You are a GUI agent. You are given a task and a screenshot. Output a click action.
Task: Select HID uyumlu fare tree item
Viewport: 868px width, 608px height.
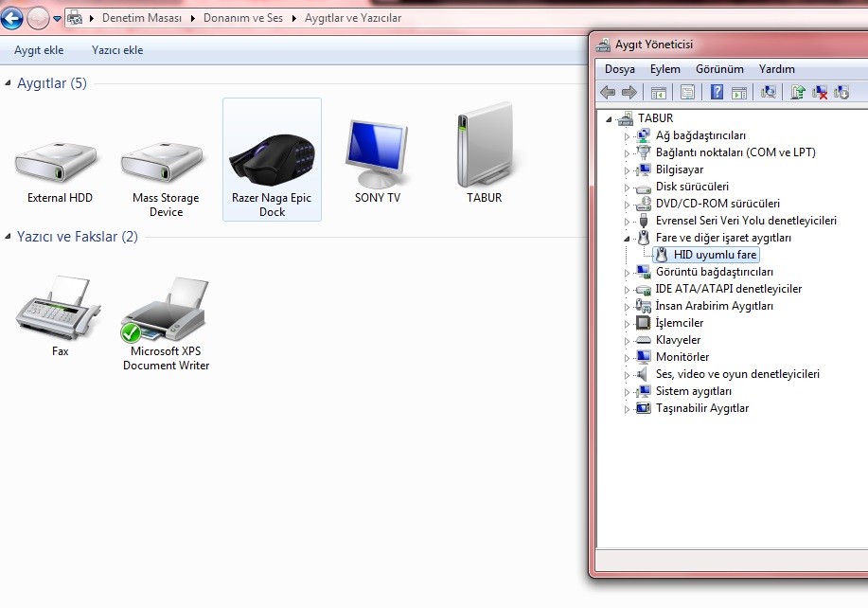pyautogui.click(x=706, y=255)
